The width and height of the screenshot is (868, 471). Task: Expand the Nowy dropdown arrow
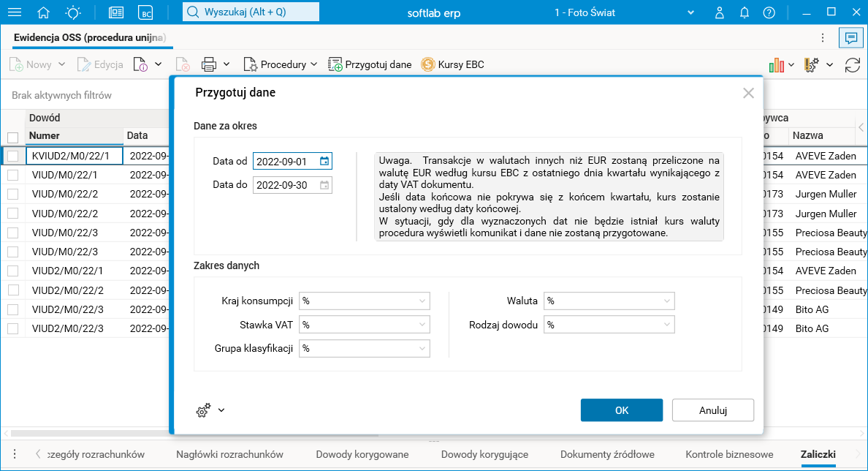click(61, 65)
